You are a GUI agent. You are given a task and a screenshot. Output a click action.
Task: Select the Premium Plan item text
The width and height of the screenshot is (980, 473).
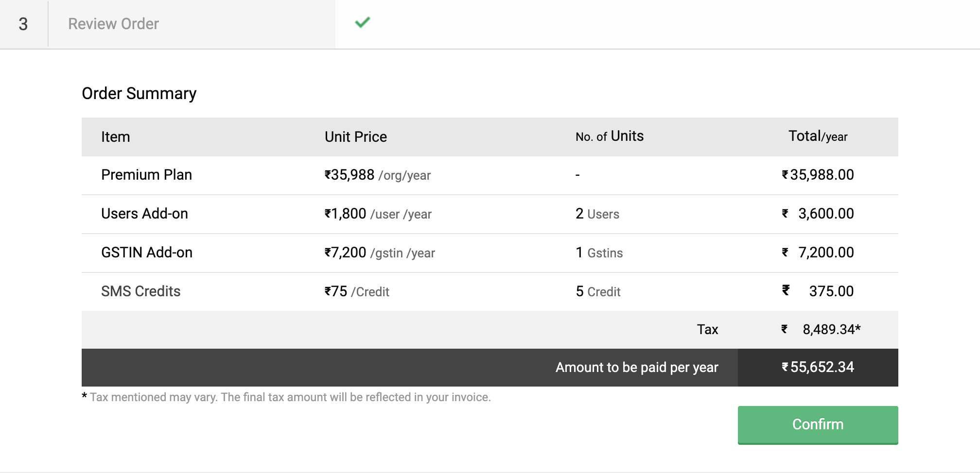tap(146, 175)
